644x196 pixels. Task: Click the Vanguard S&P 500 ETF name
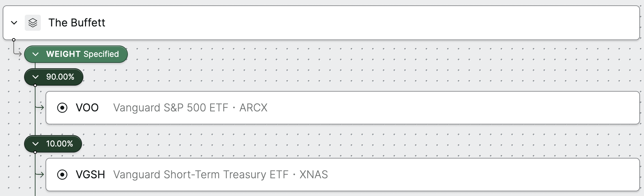[x=171, y=108]
